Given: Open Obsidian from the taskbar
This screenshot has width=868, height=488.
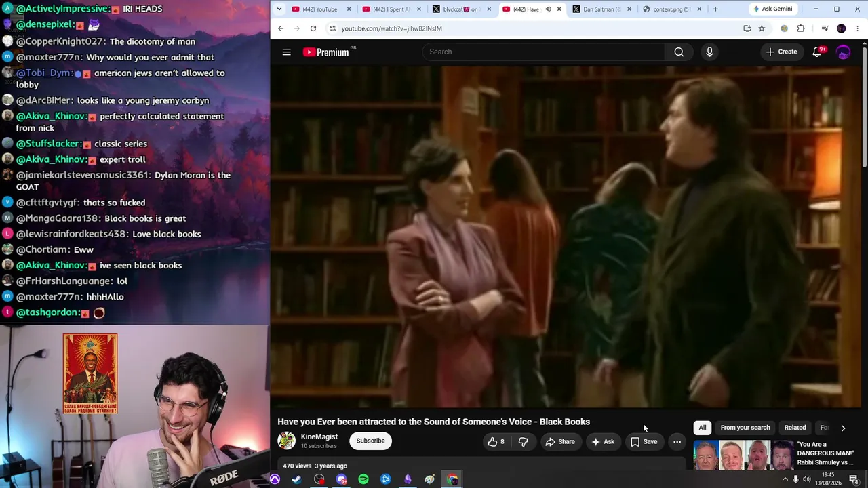Looking at the screenshot, I should pos(408,480).
